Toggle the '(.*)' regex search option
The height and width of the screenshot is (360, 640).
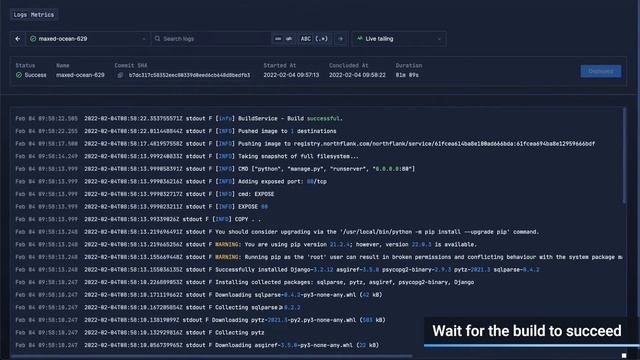322,39
